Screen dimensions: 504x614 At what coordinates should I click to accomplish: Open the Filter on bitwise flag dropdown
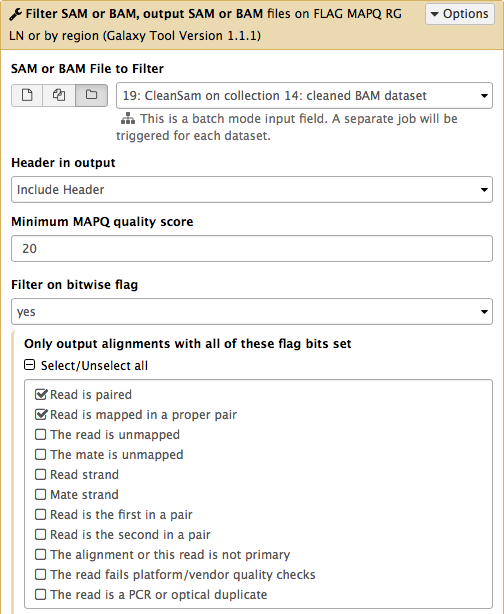[252, 312]
